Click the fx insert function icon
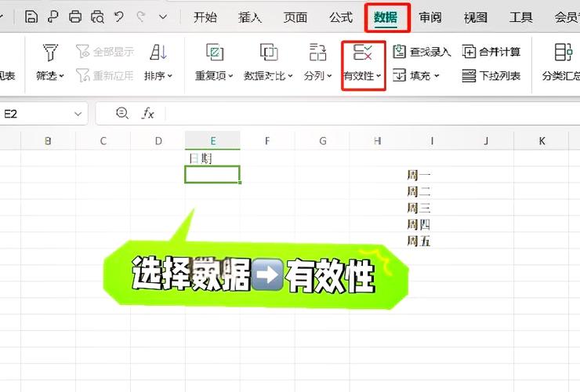The width and height of the screenshot is (580, 392). click(147, 113)
